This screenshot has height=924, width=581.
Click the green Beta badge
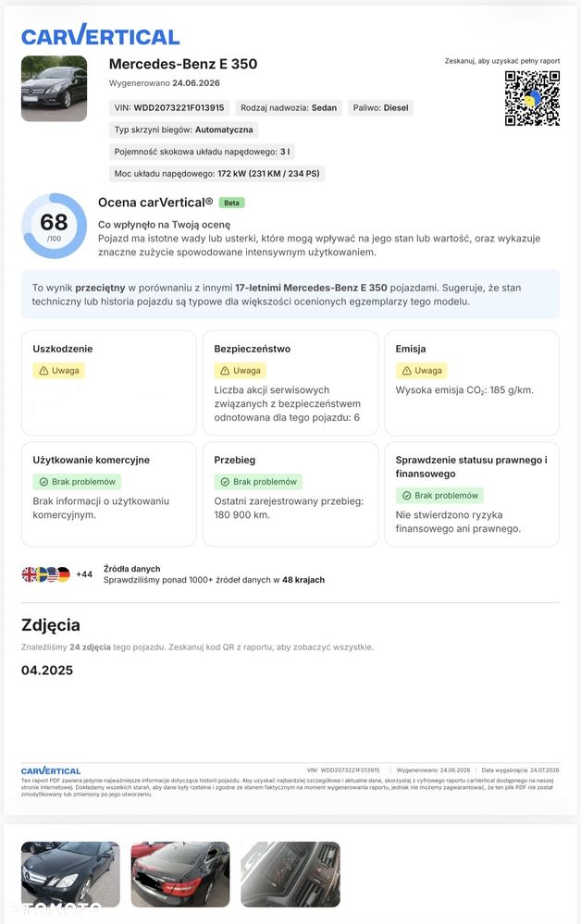[x=231, y=203]
